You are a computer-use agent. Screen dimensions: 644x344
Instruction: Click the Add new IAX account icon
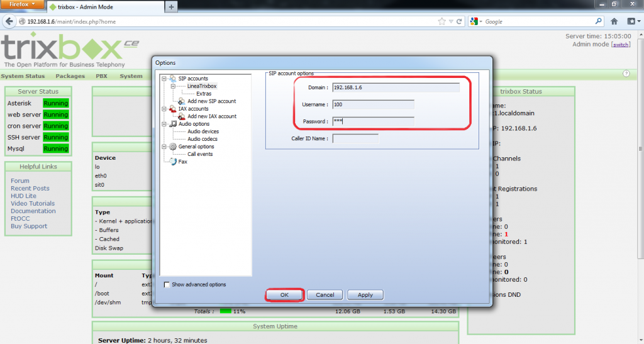[181, 116]
